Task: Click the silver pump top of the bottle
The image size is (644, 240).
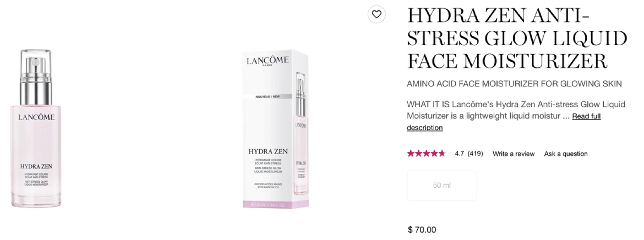Action: [x=36, y=80]
